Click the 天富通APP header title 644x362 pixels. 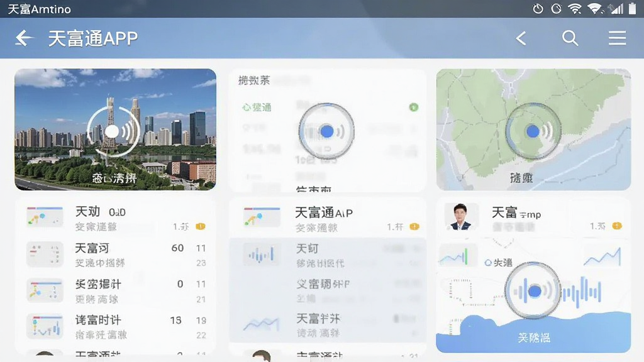tap(93, 38)
